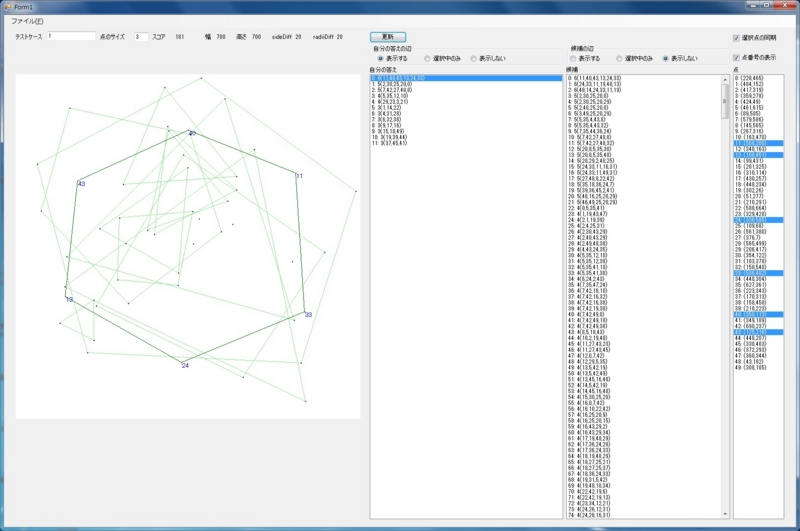800x531 pixels.
Task: Select row 7 in 自分の答え list
Action: click(466, 119)
